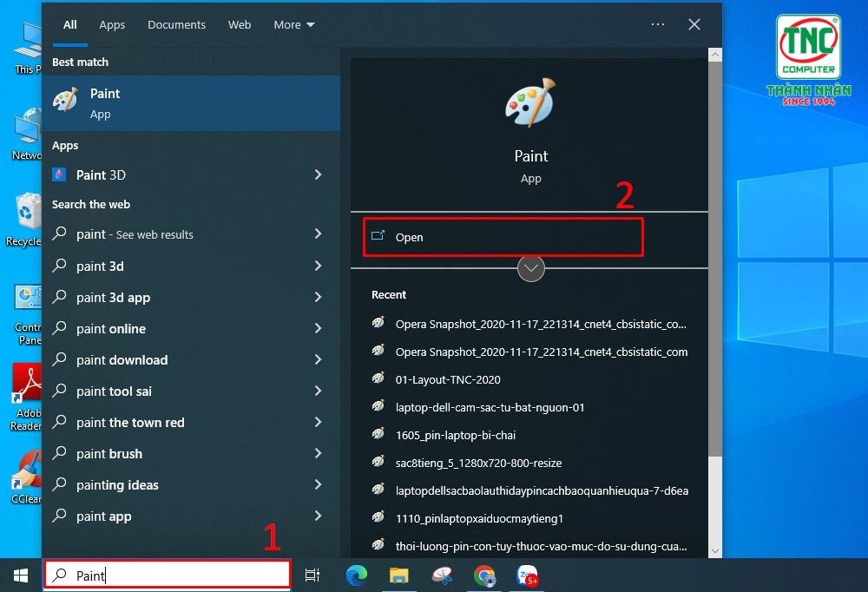Screen dimensions: 868x592
Task: Open Chrome from the taskbar
Action: (484, 576)
